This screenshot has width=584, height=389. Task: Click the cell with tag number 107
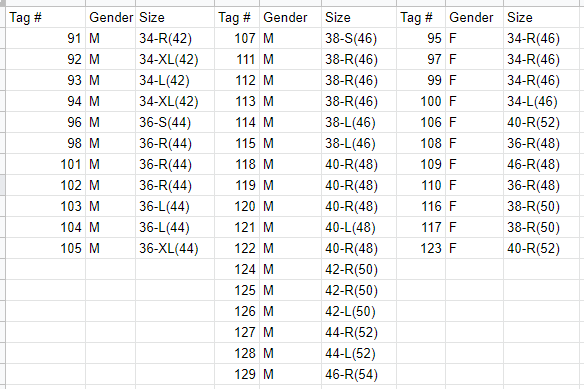tap(237, 38)
